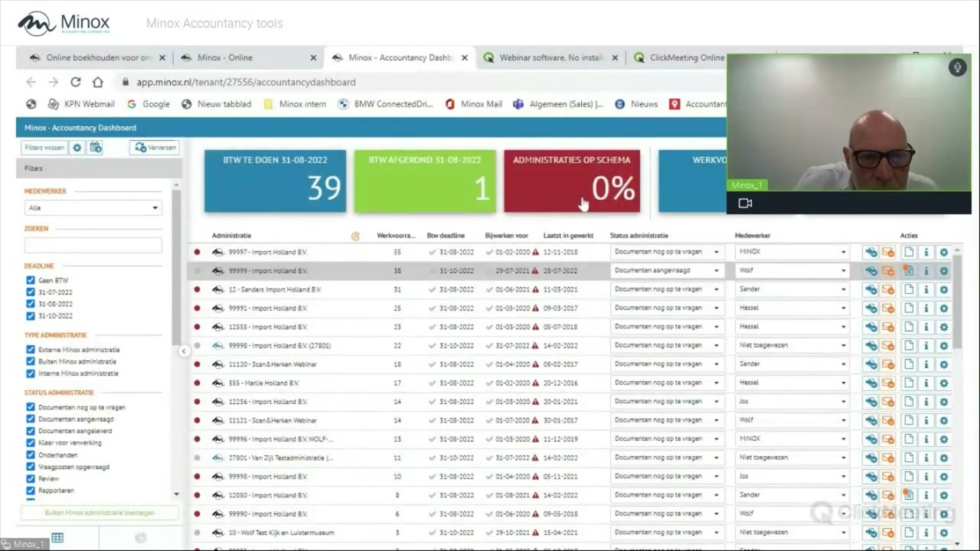The width and height of the screenshot is (980, 551).
Task: Open BTW TE DOEN 31-08-2022 tile
Action: pos(275,181)
